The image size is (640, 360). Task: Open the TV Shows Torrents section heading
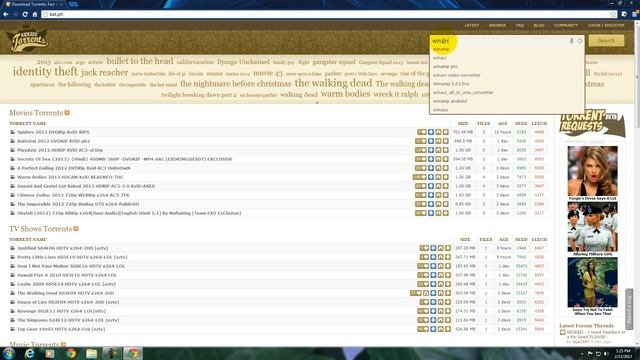[40, 229]
